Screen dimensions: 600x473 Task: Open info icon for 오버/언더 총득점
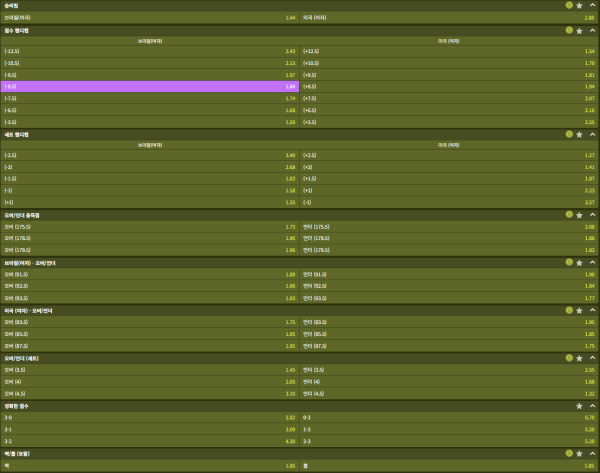click(x=569, y=214)
